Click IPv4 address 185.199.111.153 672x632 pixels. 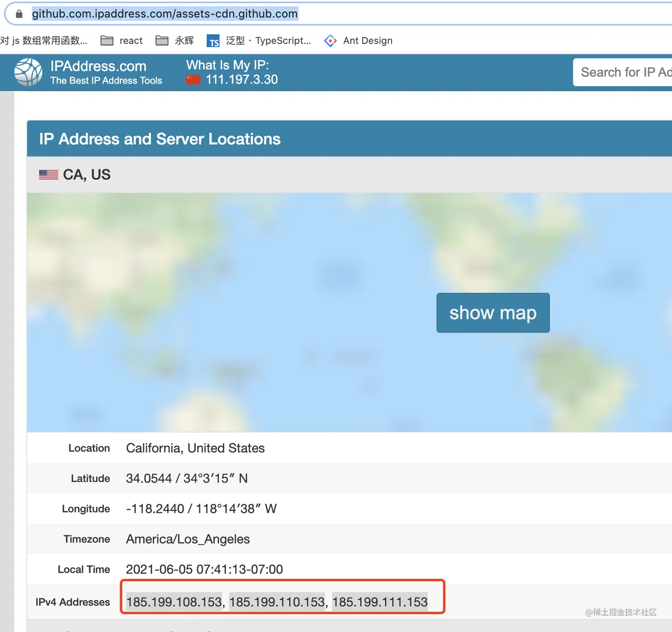point(380,602)
